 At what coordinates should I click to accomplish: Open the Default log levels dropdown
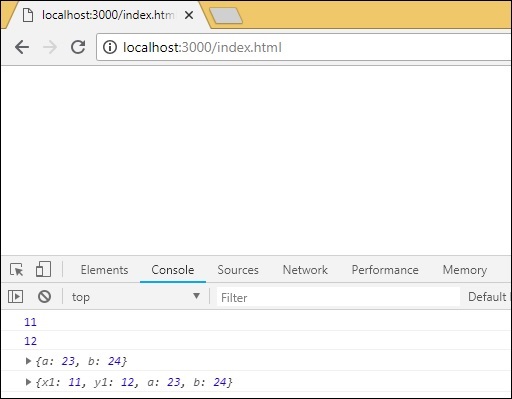489,297
